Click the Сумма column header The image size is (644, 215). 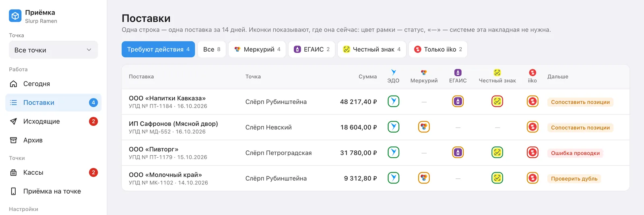coord(367,77)
